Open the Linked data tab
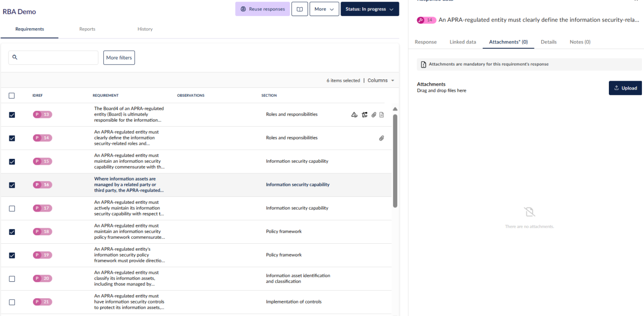The image size is (644, 316). pyautogui.click(x=463, y=42)
